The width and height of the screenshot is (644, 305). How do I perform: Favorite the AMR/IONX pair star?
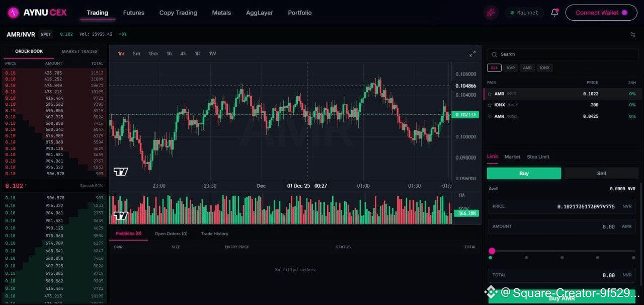pos(490,116)
